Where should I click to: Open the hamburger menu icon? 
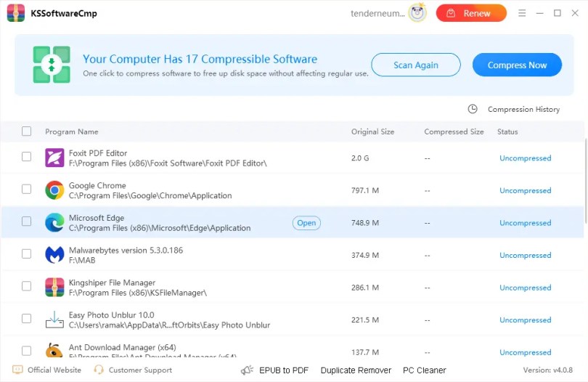[x=522, y=13]
